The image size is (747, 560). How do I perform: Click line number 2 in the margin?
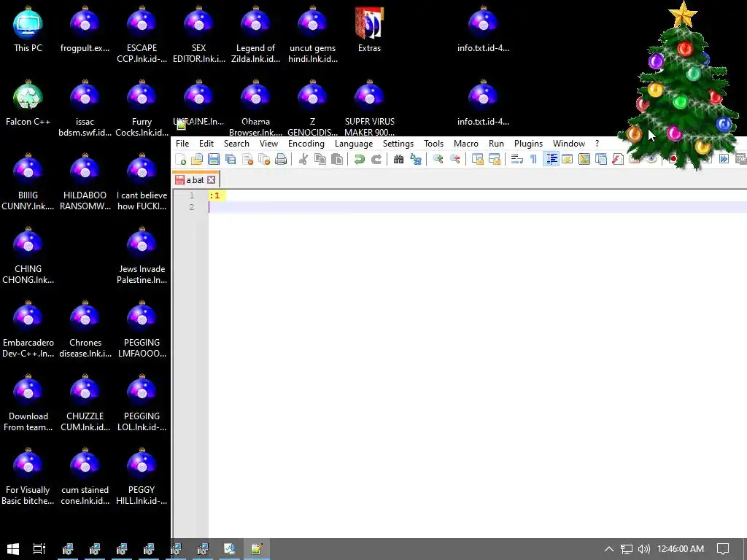(x=192, y=206)
